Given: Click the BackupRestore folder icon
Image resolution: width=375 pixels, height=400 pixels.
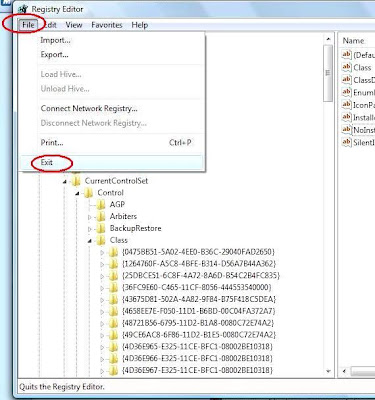Looking at the screenshot, I should click(101, 229).
